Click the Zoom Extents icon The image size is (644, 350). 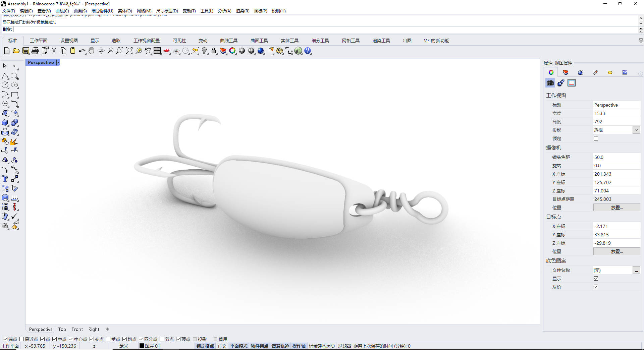(129, 51)
